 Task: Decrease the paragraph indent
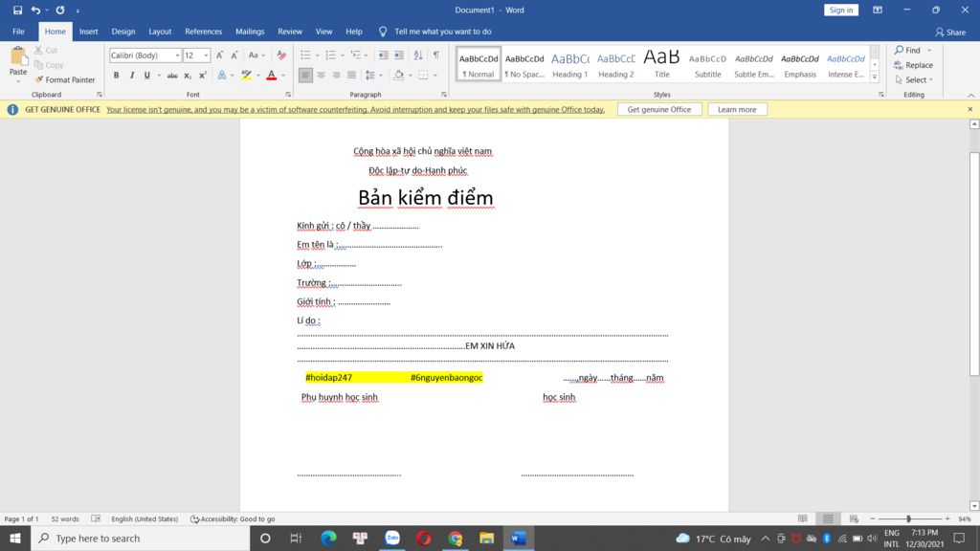[x=383, y=55]
